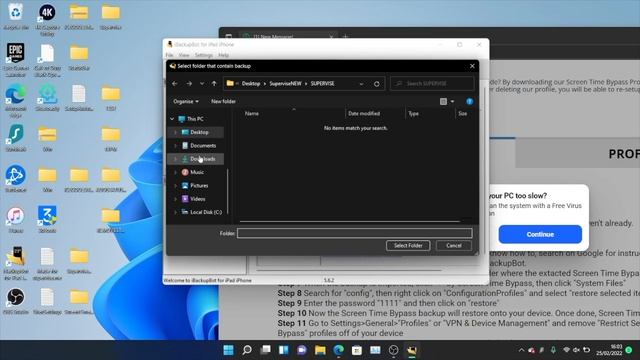Click SuperviseNEW in the address breadcrumb
The width and height of the screenshot is (640, 360).
pos(285,84)
